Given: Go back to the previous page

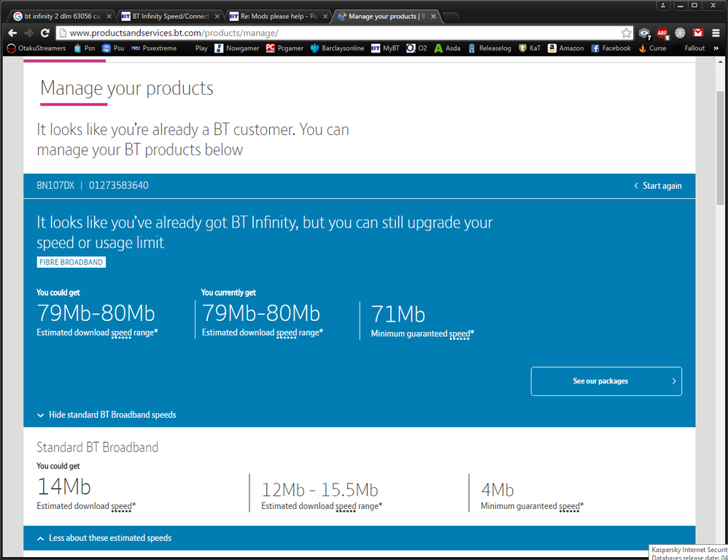Looking at the screenshot, I should [x=12, y=33].
